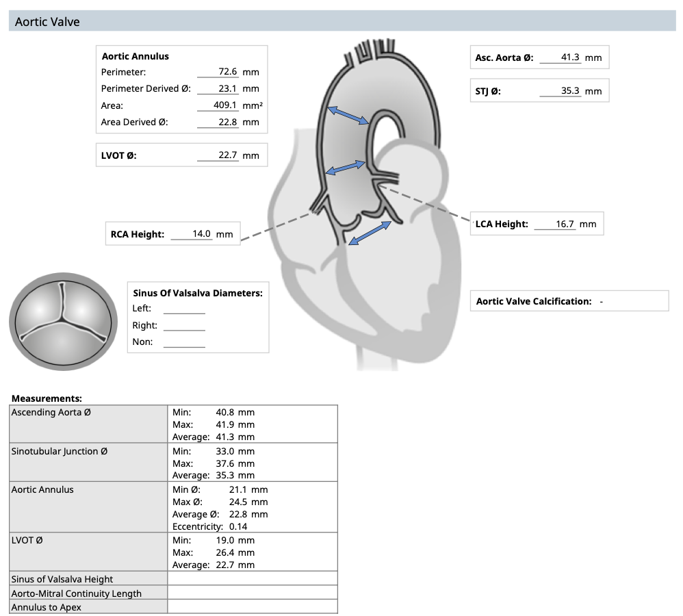Click the Area Derived Ø value field
683x616 pixels.
pyautogui.click(x=218, y=123)
